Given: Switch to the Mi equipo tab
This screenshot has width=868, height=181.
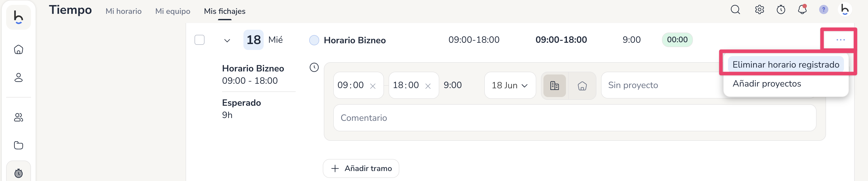Looking at the screenshot, I should [x=173, y=11].
